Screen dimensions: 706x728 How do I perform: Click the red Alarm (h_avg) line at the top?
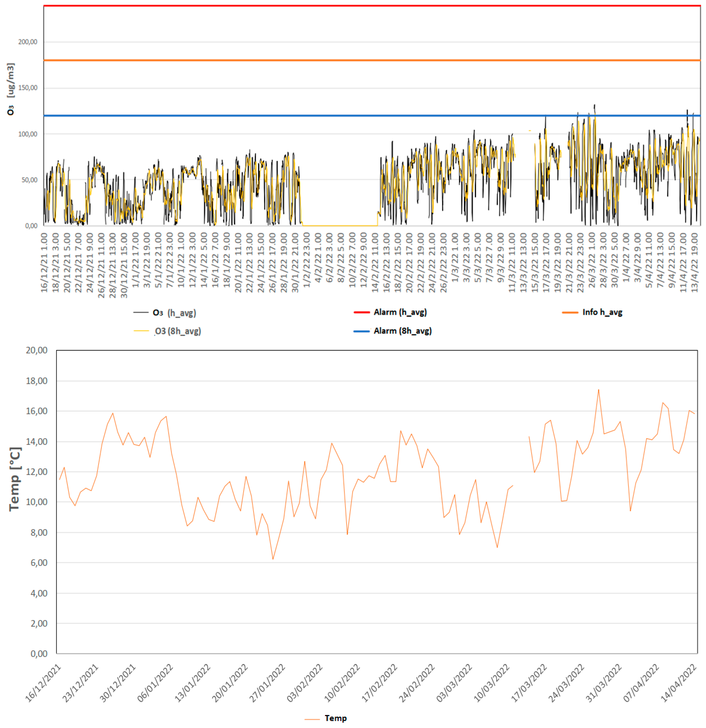372,6
